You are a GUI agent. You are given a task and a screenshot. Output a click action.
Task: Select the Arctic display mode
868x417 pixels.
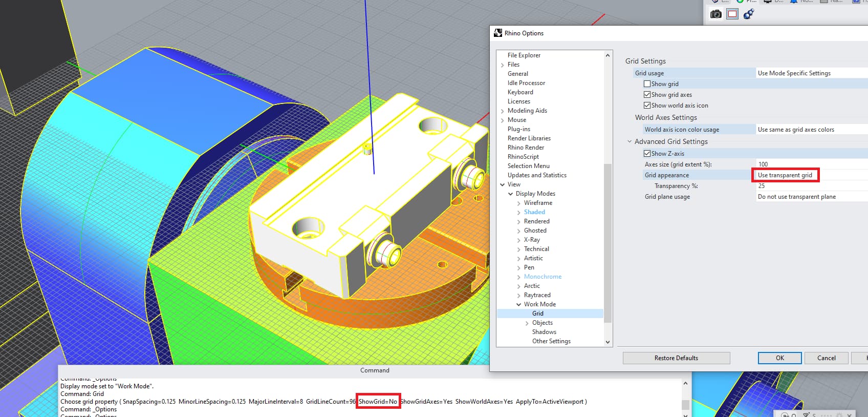(x=532, y=286)
